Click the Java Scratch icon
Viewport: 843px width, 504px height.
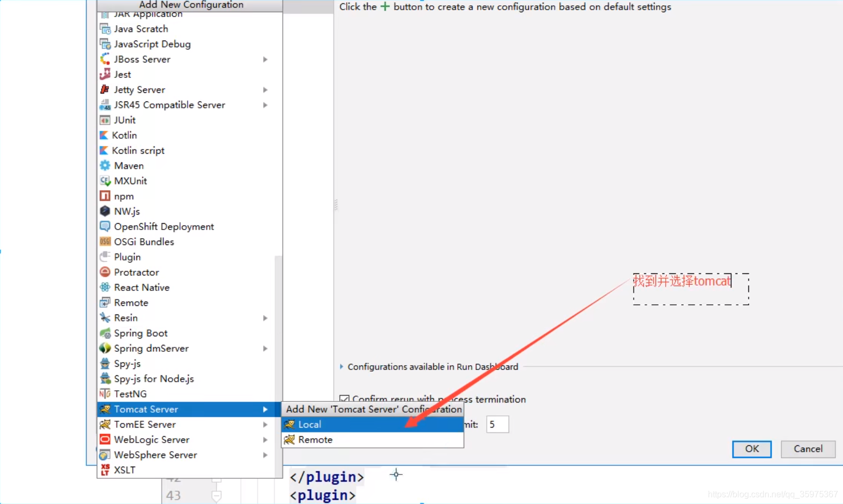(105, 29)
